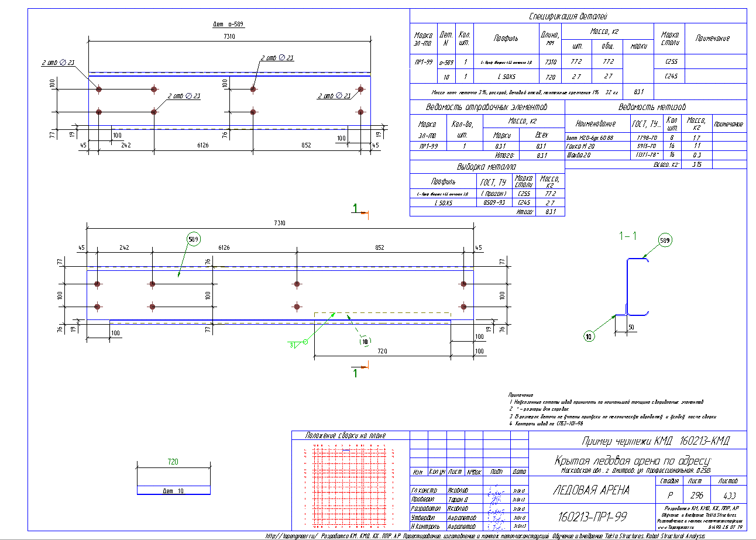Open the topengineer.ru link in the footer
The height and width of the screenshot is (540, 756).
click(291, 535)
